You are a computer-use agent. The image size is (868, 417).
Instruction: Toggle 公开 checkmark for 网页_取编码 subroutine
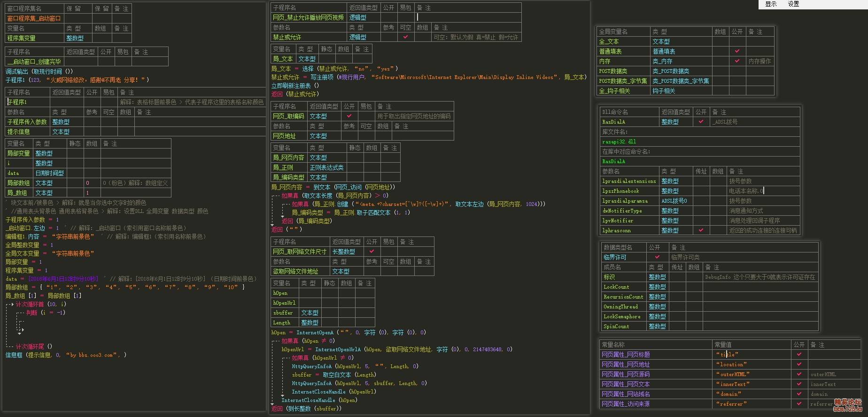coord(349,116)
